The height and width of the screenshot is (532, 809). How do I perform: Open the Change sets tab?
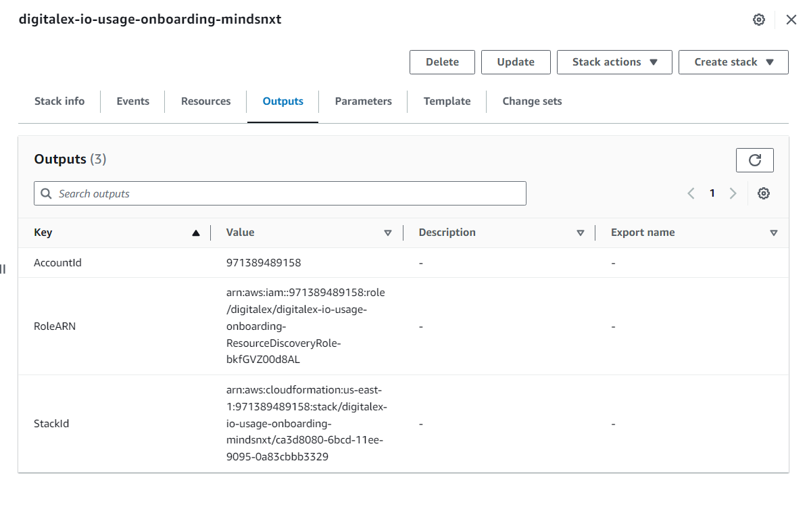[532, 101]
